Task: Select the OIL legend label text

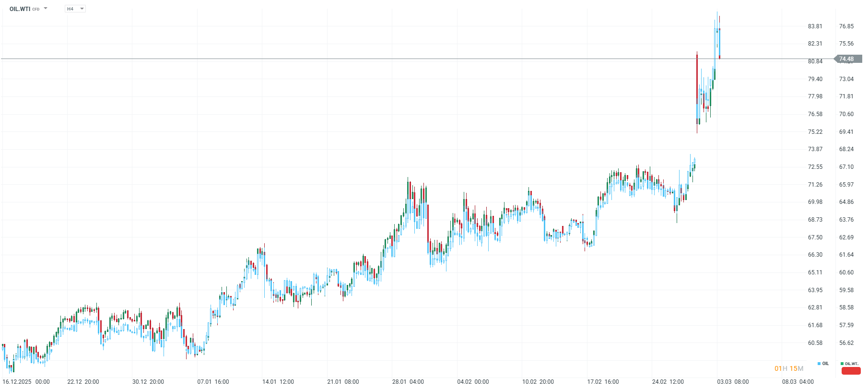Action: click(x=826, y=364)
